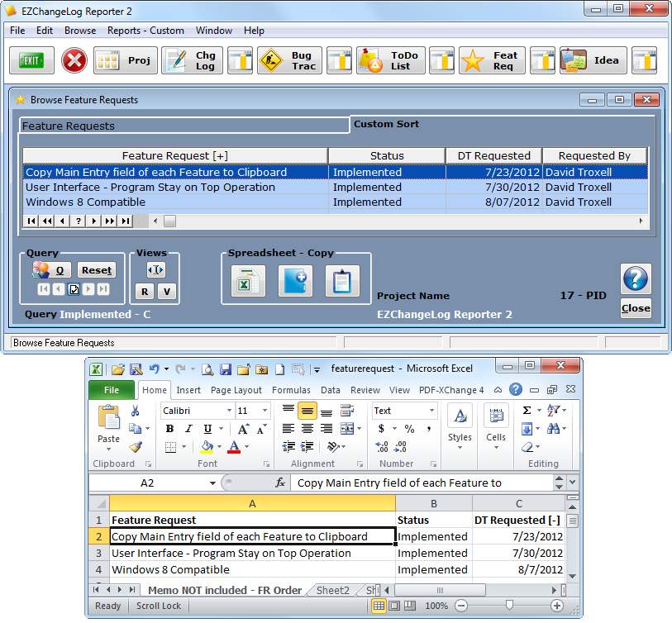
Task: Export to Excel via Spreadsheet - Copy icon
Action: coord(248,281)
